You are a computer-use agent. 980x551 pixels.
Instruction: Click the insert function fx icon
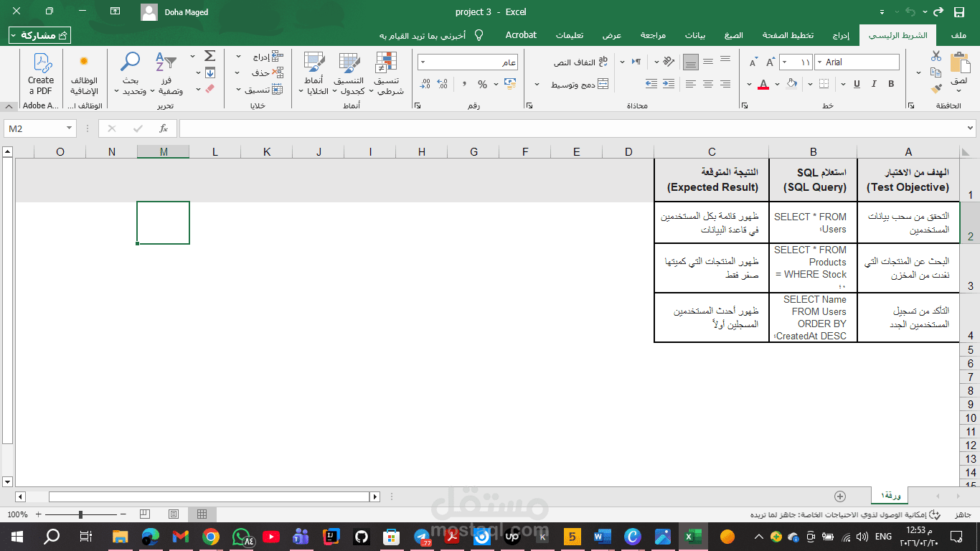(x=164, y=128)
